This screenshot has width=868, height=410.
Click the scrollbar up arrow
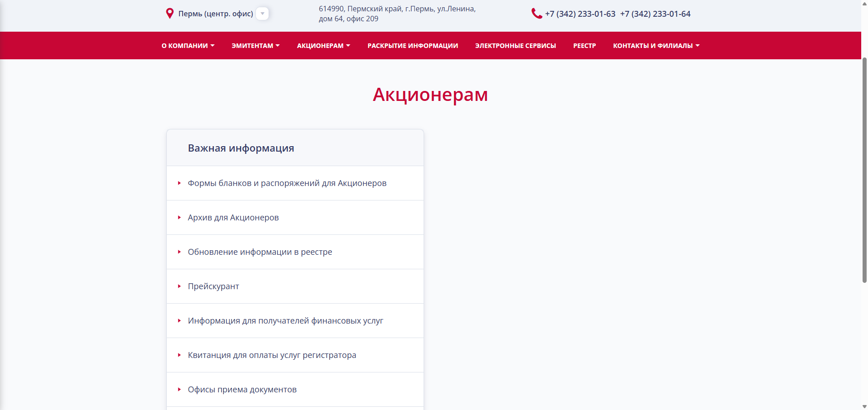pyautogui.click(x=864, y=3)
